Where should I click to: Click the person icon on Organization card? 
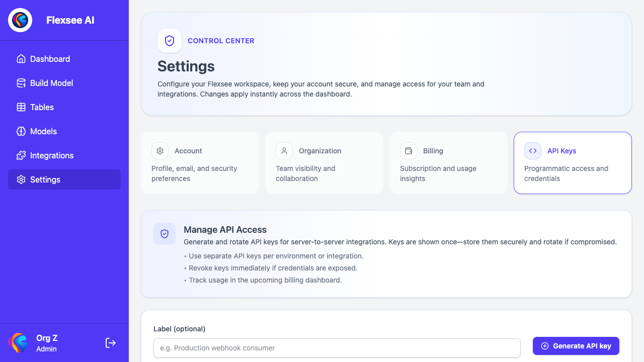point(284,151)
